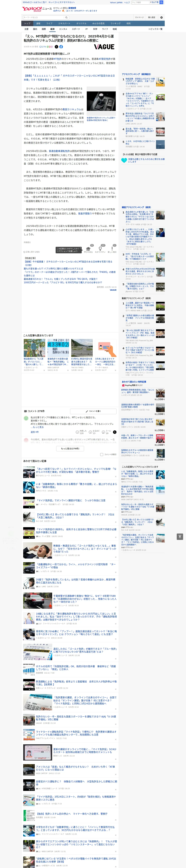React with 新しい視点 exclamation icon
Viewport: 186px width, 868px height.
point(112,249)
